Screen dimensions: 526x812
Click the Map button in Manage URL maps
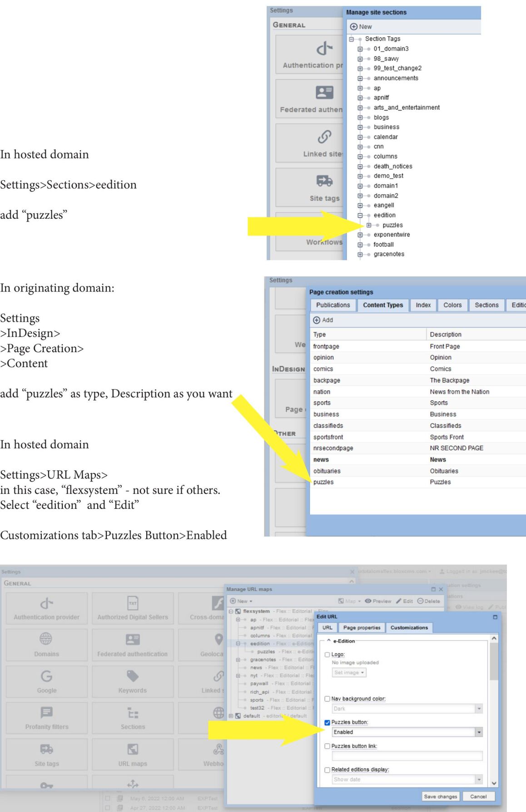(x=349, y=601)
